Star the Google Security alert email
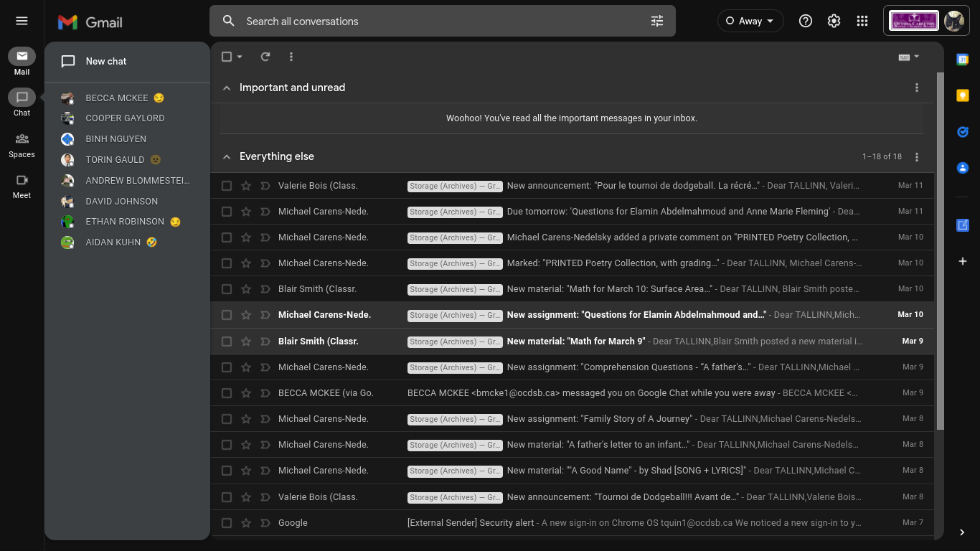980x551 pixels. click(x=246, y=523)
